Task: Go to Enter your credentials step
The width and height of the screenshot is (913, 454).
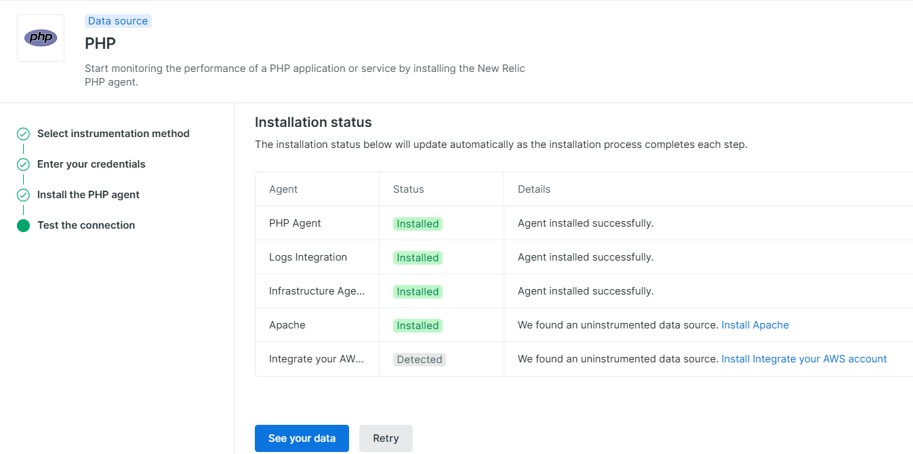Action: [x=91, y=164]
